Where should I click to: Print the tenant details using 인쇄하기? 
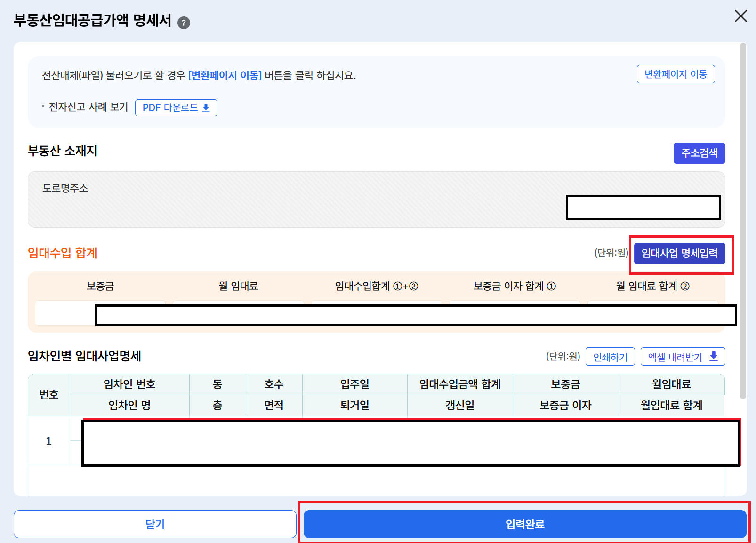click(610, 356)
